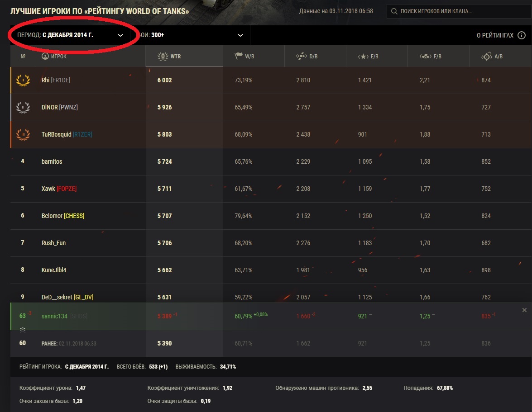Select ранее date 02.11.2018 06:33
The height and width of the screenshot is (412, 532).
coord(78,344)
